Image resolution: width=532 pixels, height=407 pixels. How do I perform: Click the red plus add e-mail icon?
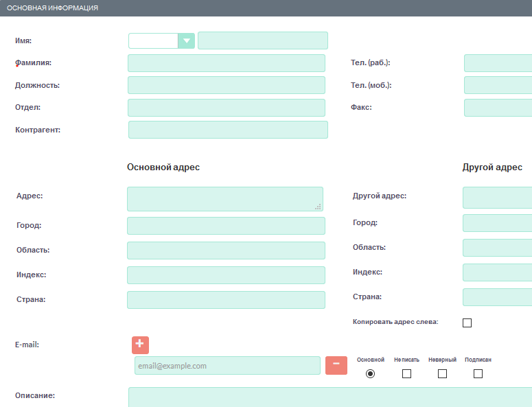tap(140, 345)
